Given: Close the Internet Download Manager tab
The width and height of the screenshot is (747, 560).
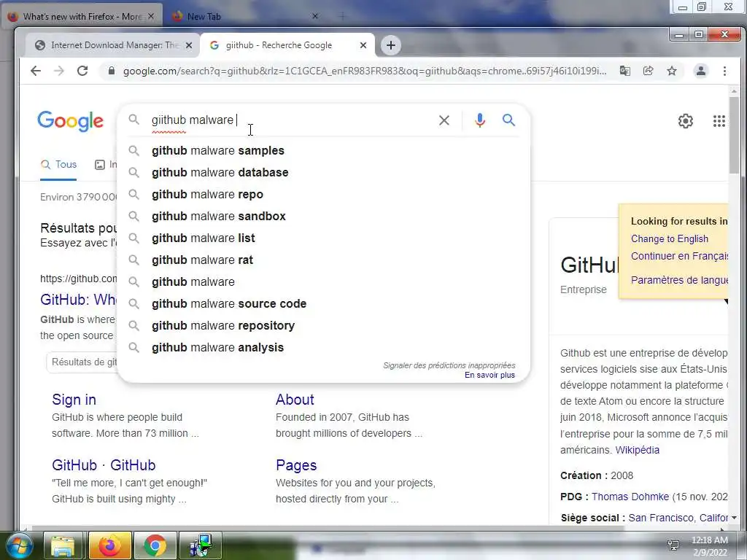Looking at the screenshot, I should coord(189,45).
